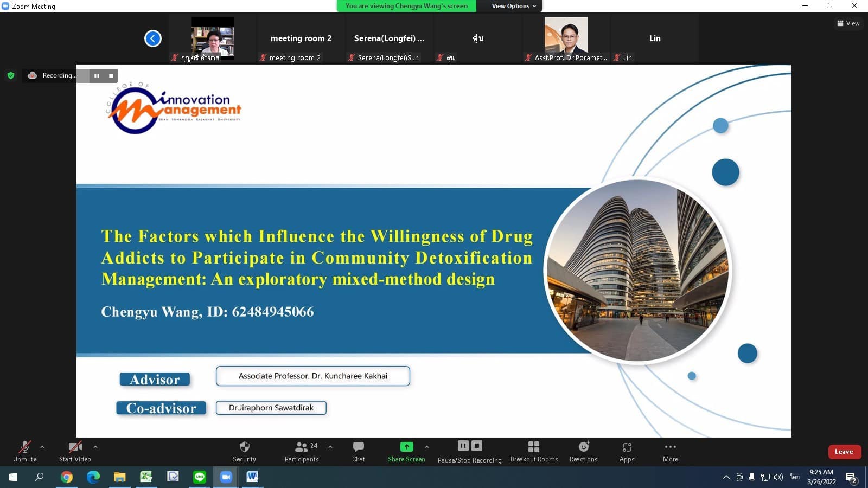Open the View layout menu
The width and height of the screenshot is (868, 488).
tap(848, 23)
